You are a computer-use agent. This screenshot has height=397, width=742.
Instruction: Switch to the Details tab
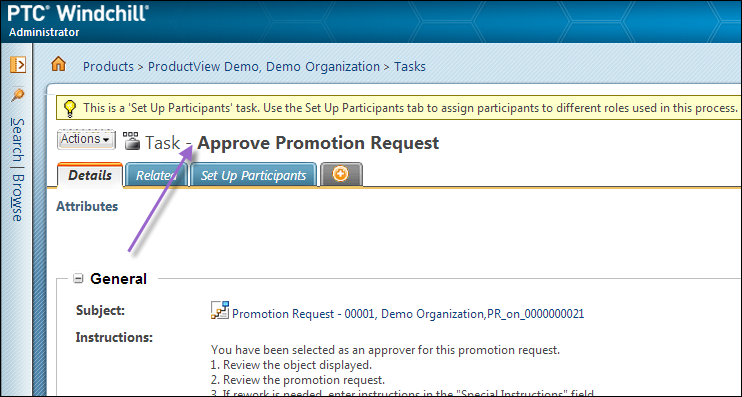pos(90,175)
